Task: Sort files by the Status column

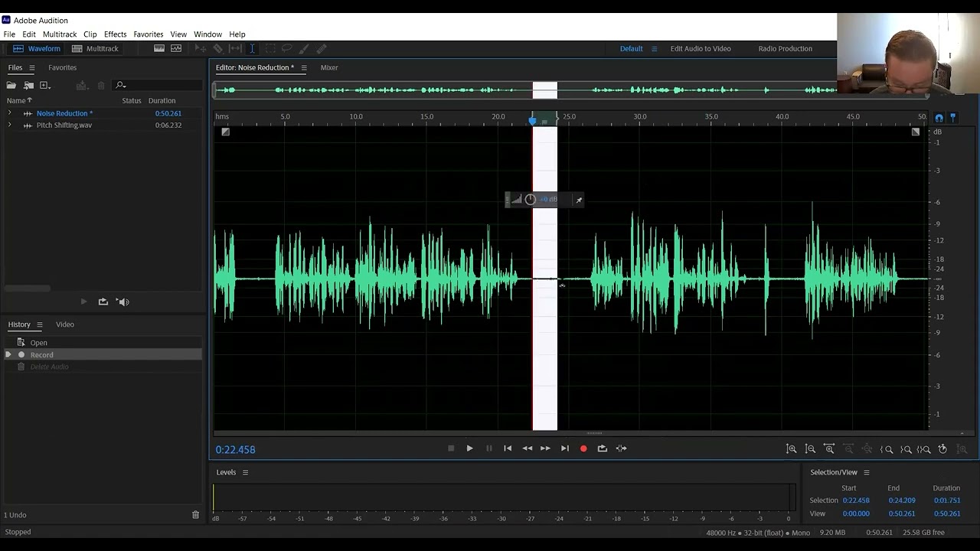Action: (x=132, y=100)
